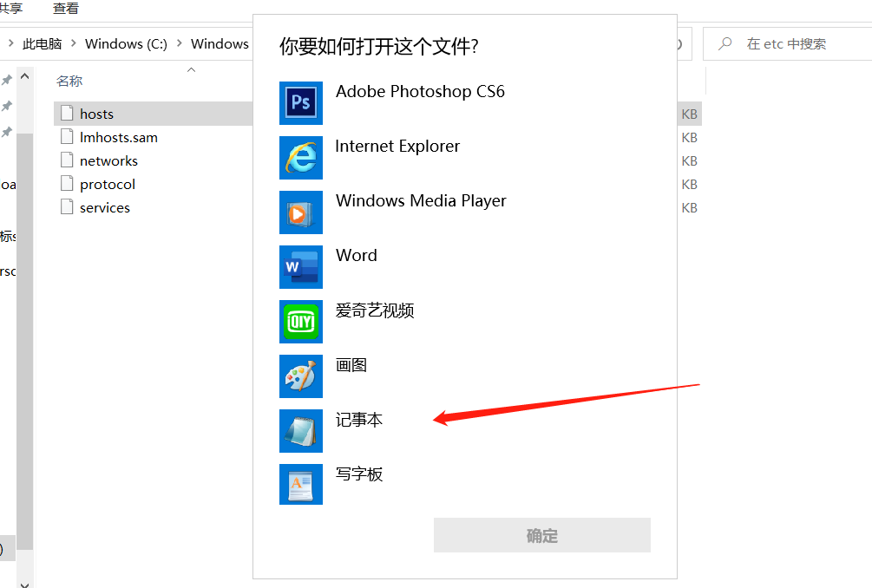
Task: Click the 确定 confirm button
Action: pyautogui.click(x=542, y=535)
